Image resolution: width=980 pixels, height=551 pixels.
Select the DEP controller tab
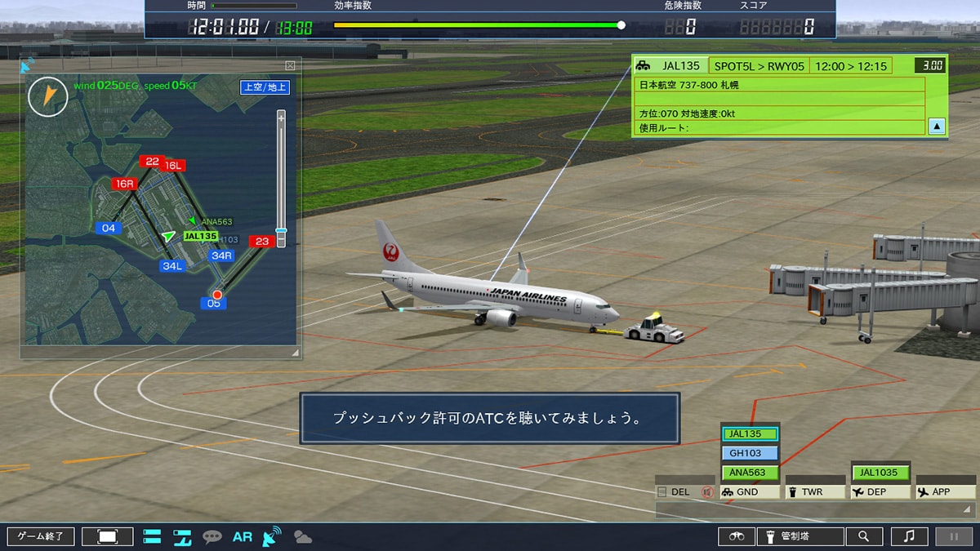(x=880, y=492)
